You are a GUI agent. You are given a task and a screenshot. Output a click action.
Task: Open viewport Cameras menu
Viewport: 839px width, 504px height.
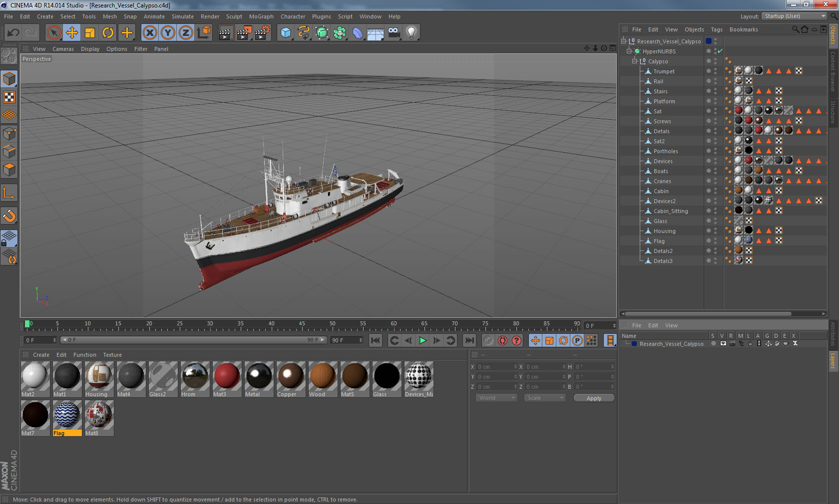(x=63, y=49)
